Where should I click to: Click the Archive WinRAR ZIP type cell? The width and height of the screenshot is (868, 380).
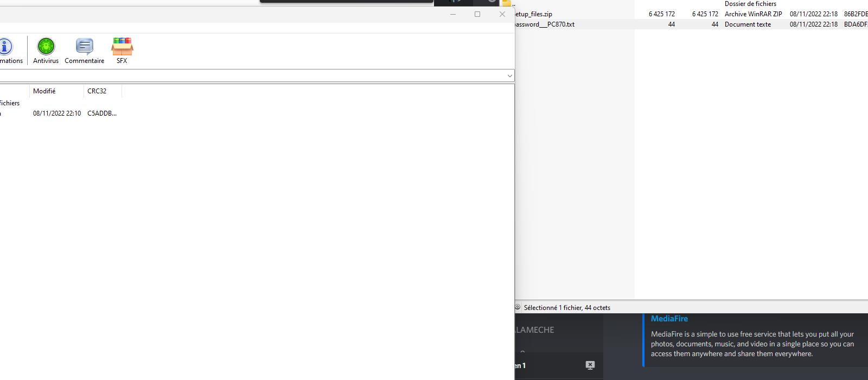[x=753, y=14]
